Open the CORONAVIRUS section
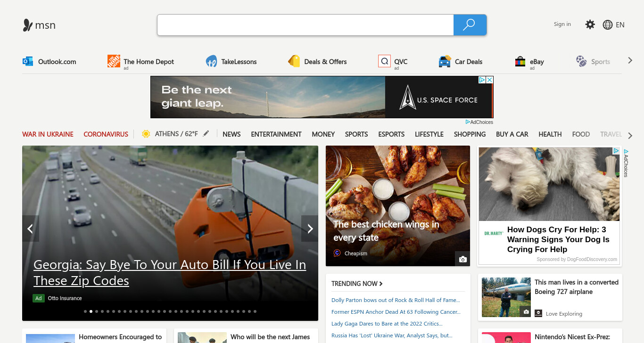Screen dimensions: 644x343 106,134
